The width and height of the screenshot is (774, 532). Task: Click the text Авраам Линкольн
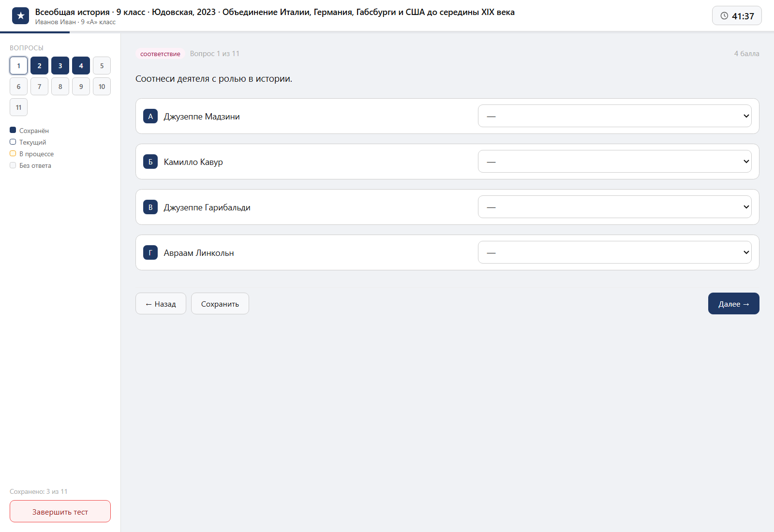coord(199,253)
